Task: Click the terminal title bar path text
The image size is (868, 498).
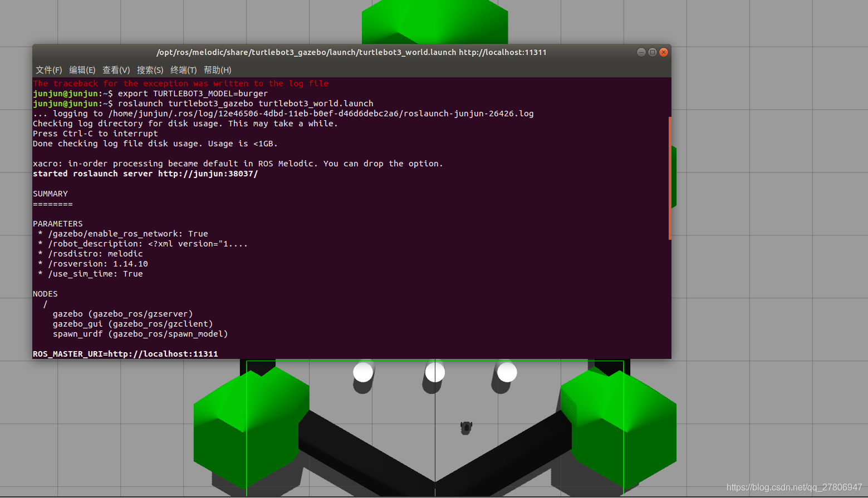Action: click(351, 52)
